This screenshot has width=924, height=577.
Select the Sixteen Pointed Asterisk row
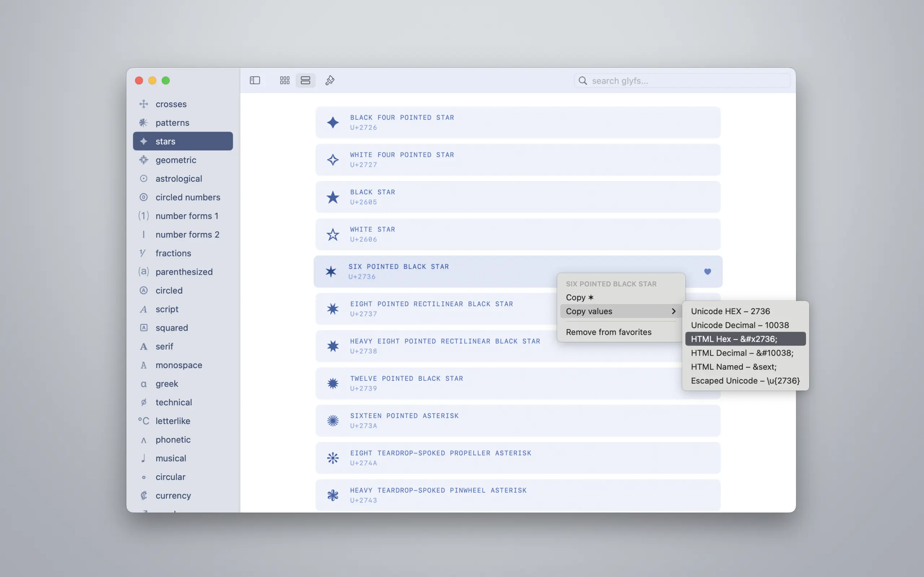coord(404,420)
